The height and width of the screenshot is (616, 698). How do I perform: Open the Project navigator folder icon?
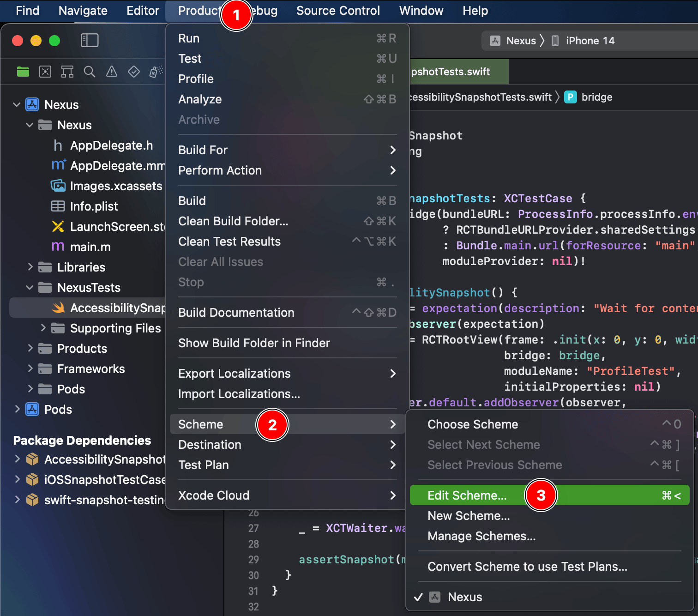(x=23, y=72)
